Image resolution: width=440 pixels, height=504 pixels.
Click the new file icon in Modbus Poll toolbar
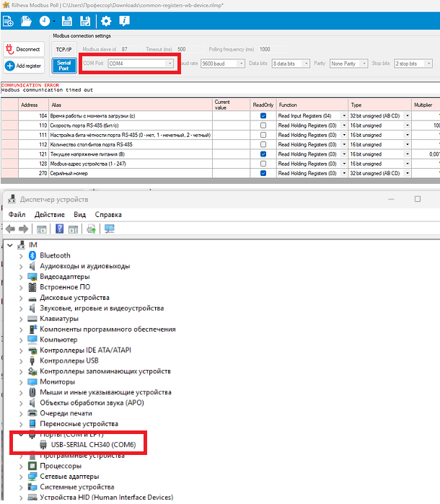(x=9, y=21)
